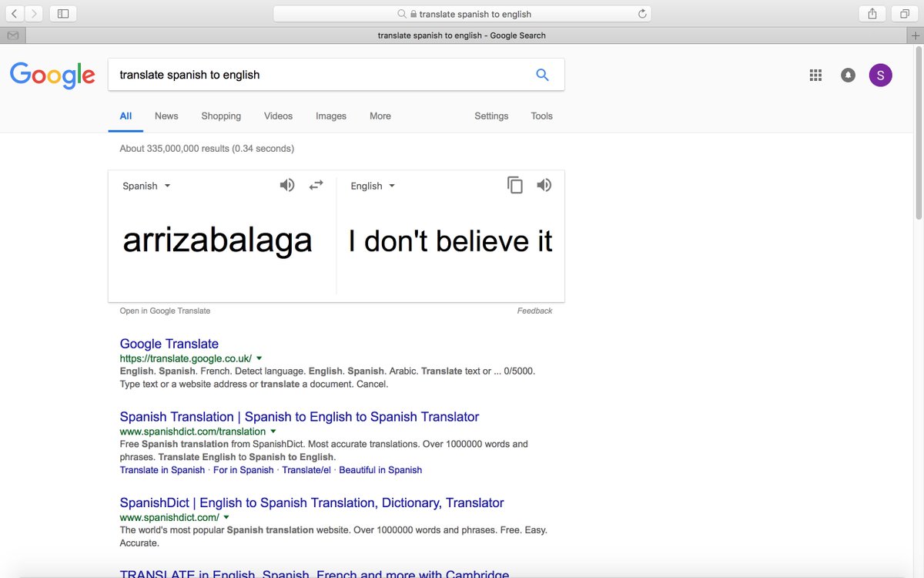Image resolution: width=924 pixels, height=578 pixels.
Task: Click the Safari address bar
Action: coord(462,14)
